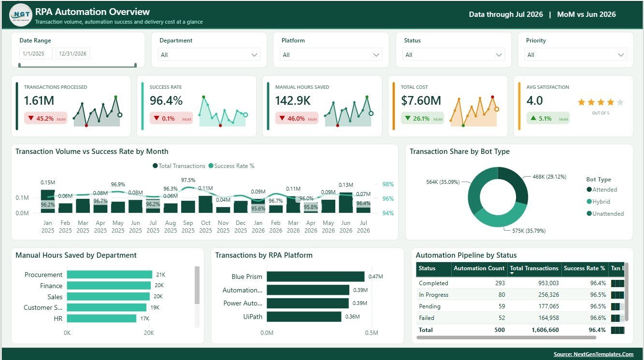Image resolution: width=644 pixels, height=360 pixels.
Task: Click the Hybrid legend dot in Bot Type
Action: coord(589,202)
